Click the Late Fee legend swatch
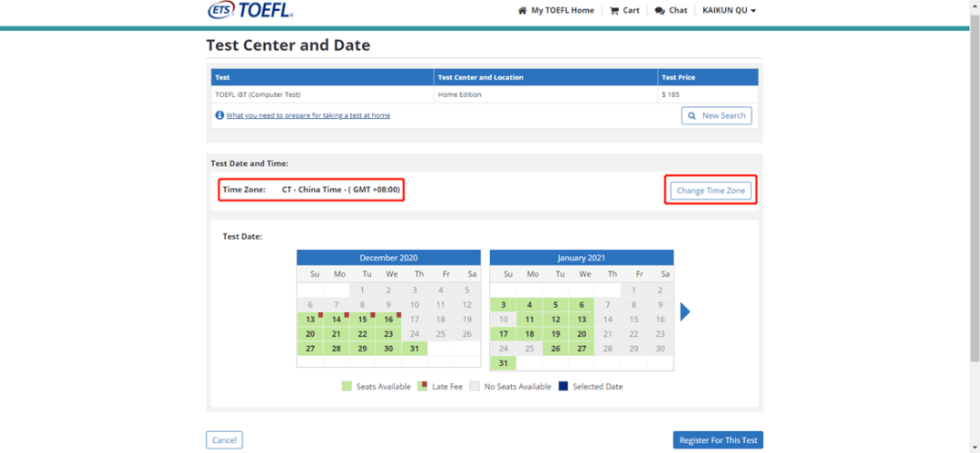The image size is (980, 453). [423, 387]
